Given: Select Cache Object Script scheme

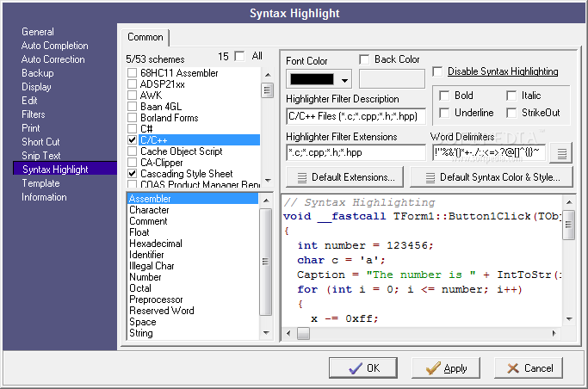Looking at the screenshot, I should click(x=182, y=151).
